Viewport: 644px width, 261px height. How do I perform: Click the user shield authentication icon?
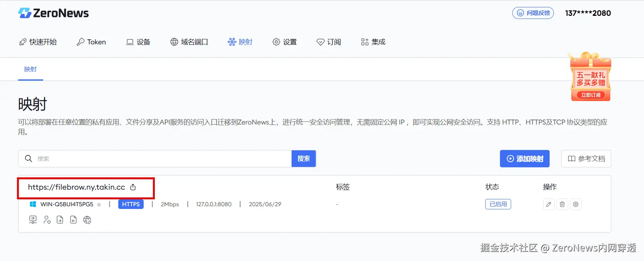[47, 220]
